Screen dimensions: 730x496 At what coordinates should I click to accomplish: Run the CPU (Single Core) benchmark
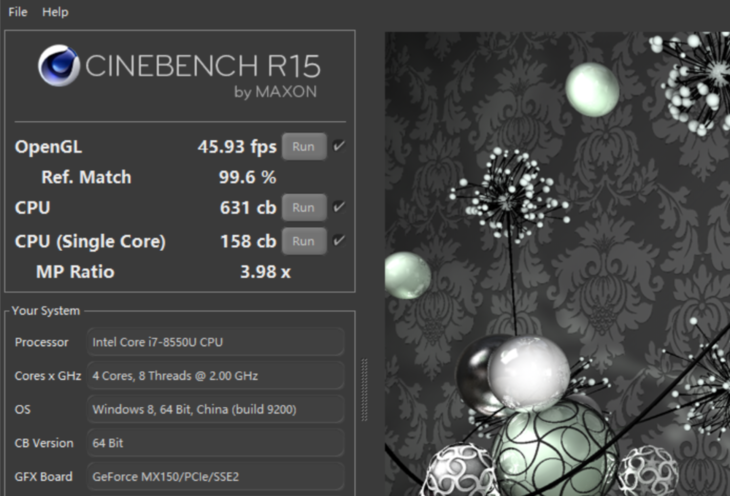point(304,241)
